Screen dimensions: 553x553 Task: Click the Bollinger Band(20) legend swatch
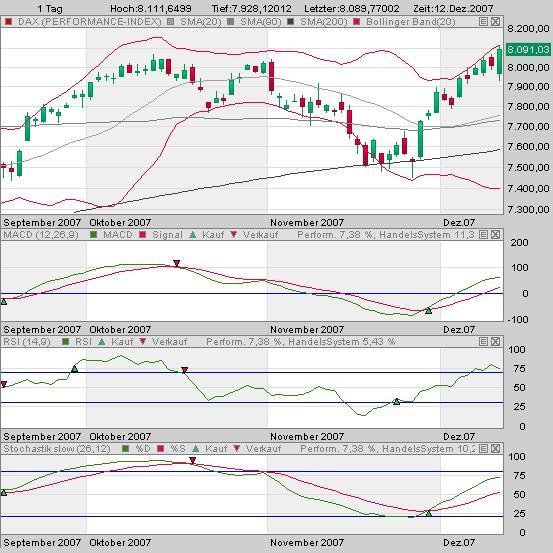point(357,22)
